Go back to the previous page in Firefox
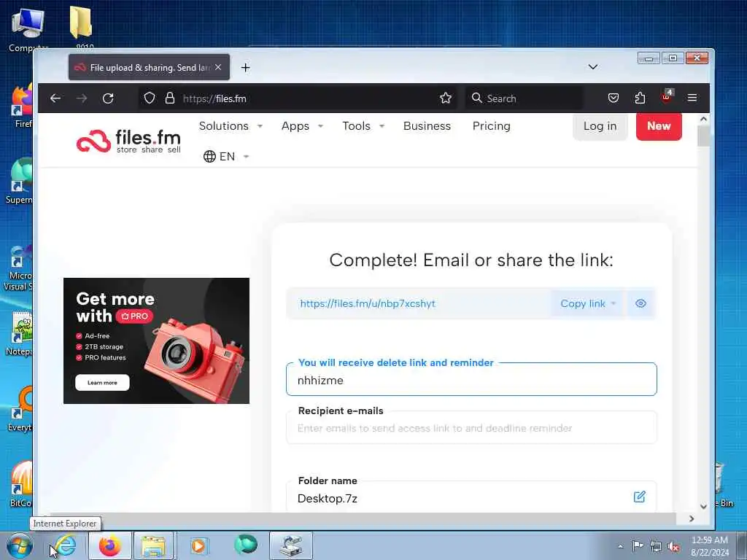Viewport: 747px width, 560px height. click(55, 98)
